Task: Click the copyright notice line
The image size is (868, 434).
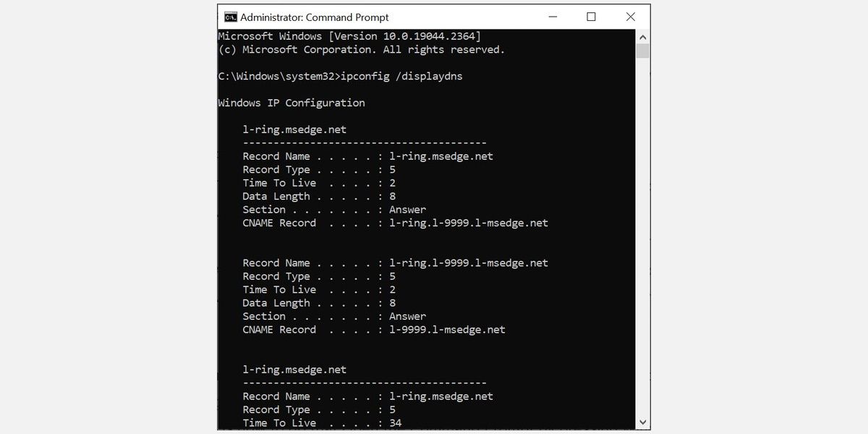Action: tap(362, 49)
